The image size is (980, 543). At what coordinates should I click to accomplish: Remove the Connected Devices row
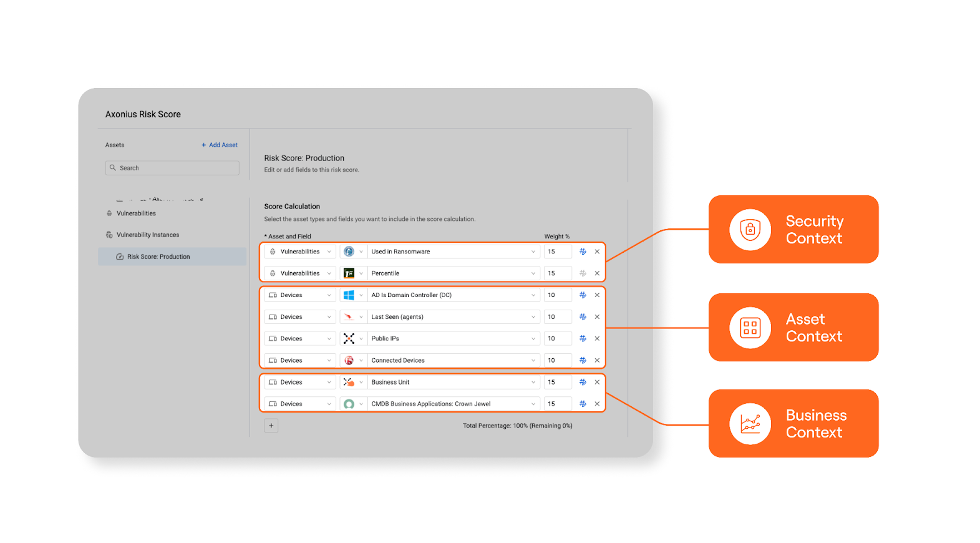click(597, 360)
